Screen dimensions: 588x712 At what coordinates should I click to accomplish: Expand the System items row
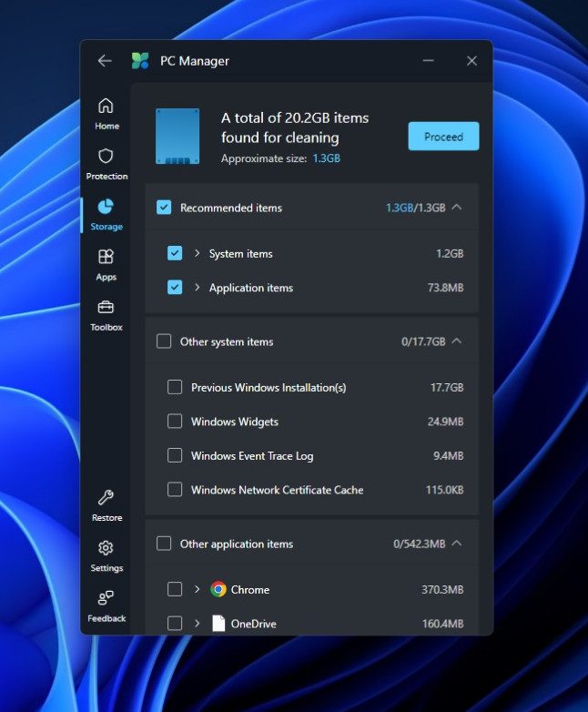point(197,253)
